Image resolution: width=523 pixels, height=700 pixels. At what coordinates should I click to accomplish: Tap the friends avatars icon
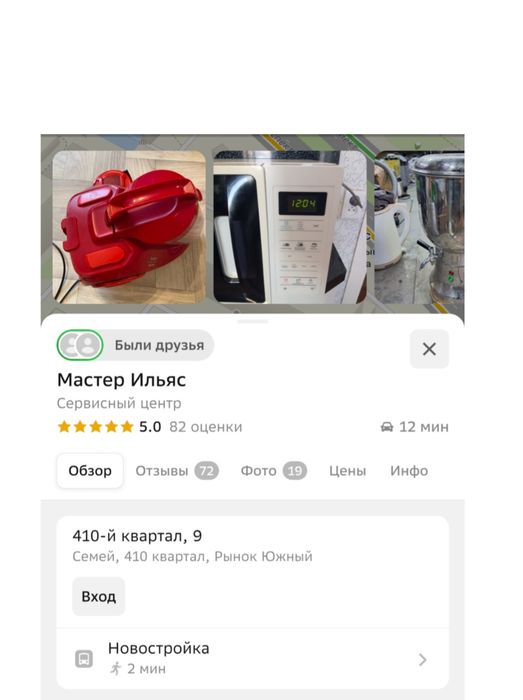click(80, 345)
